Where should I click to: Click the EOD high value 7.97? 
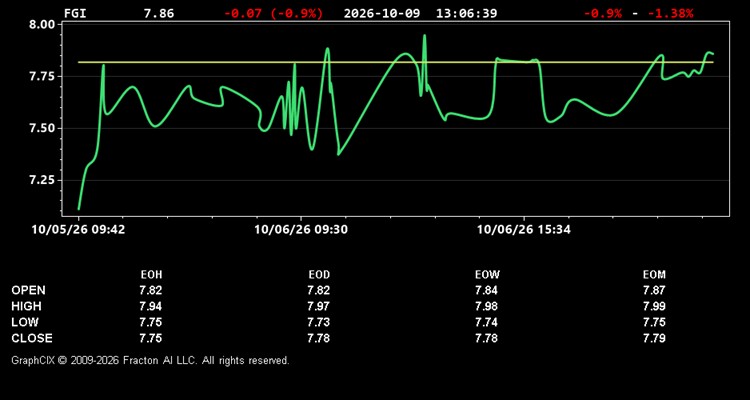319,306
